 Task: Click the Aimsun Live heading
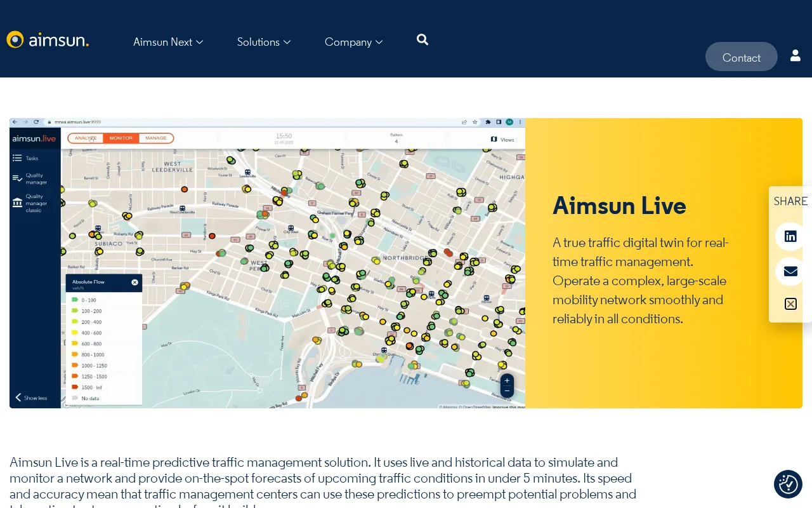pyautogui.click(x=619, y=206)
